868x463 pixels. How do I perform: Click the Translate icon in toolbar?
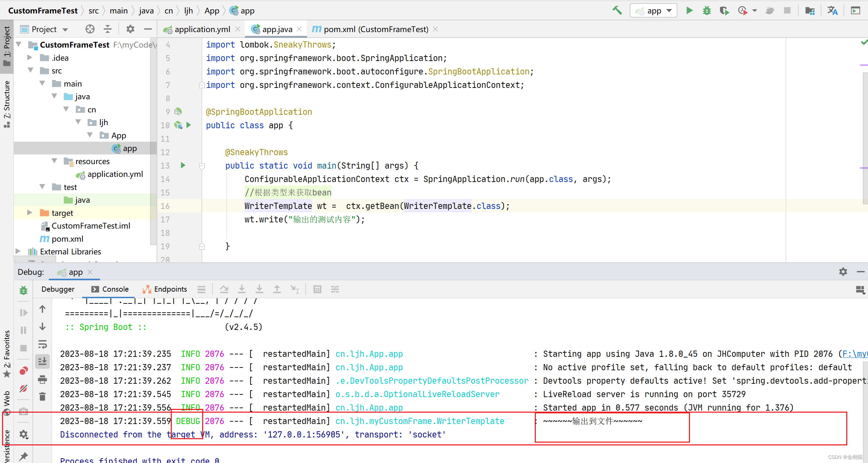[x=832, y=11]
